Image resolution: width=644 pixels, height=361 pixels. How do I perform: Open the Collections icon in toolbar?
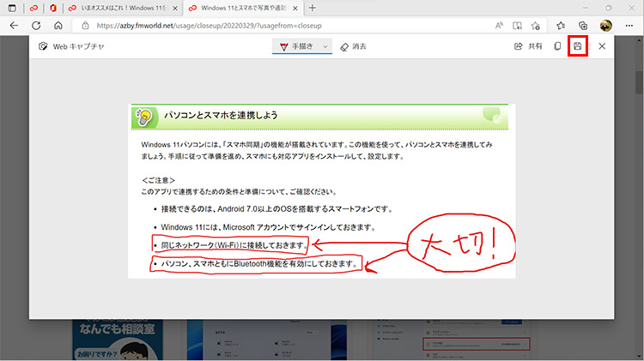(x=583, y=26)
